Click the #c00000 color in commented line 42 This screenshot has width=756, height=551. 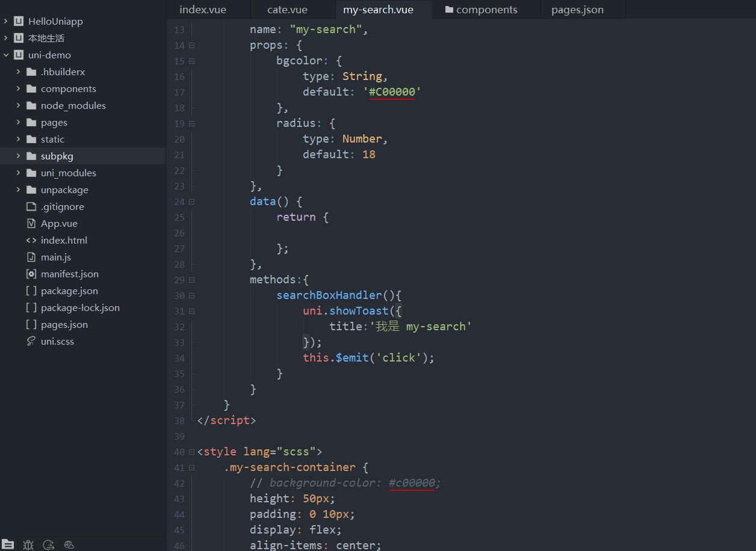[x=412, y=483]
